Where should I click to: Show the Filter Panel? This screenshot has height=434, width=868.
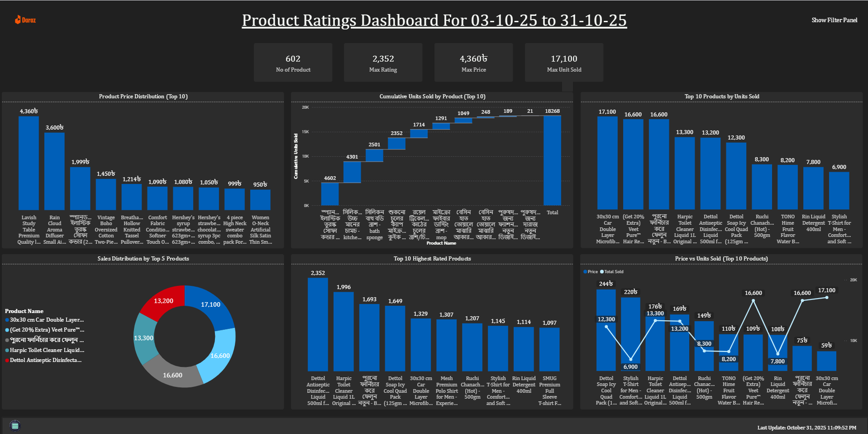tap(834, 20)
